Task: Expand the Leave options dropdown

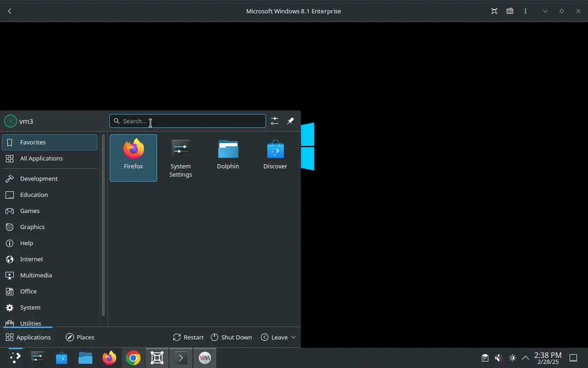Action: coord(278,337)
